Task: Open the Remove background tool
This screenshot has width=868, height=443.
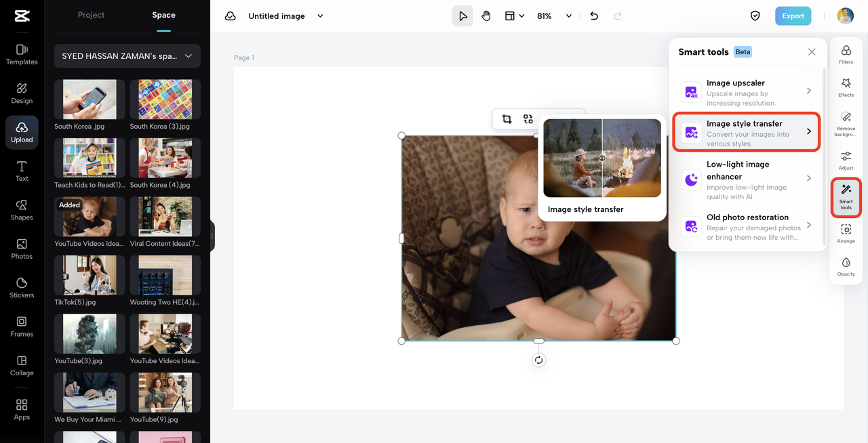Action: click(846, 125)
